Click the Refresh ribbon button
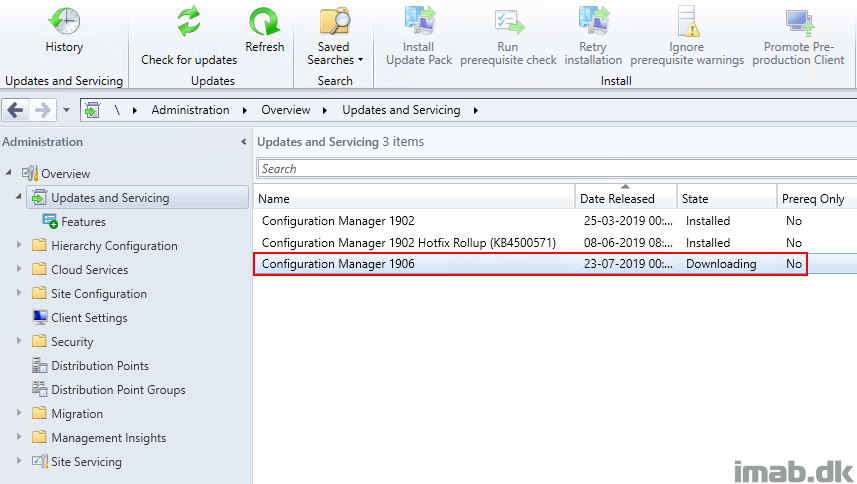This screenshot has width=857, height=484. tap(265, 31)
